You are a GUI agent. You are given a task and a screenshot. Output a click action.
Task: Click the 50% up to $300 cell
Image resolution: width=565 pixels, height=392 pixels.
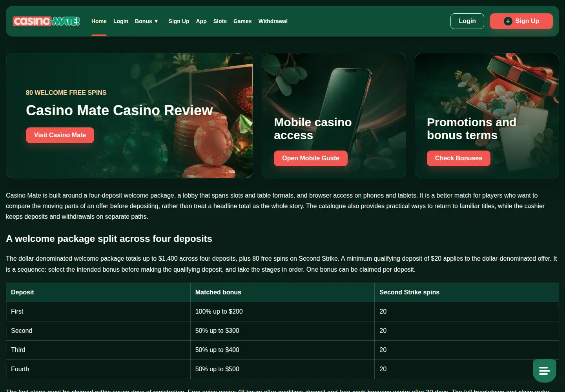[x=282, y=331]
